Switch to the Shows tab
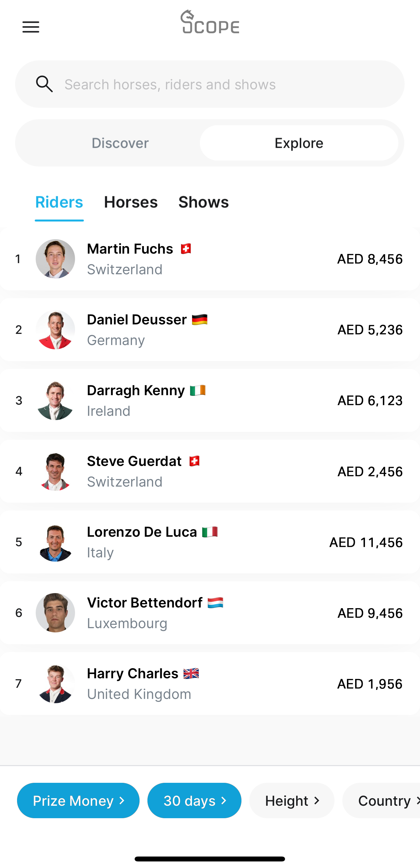420x868 pixels. coord(203,202)
